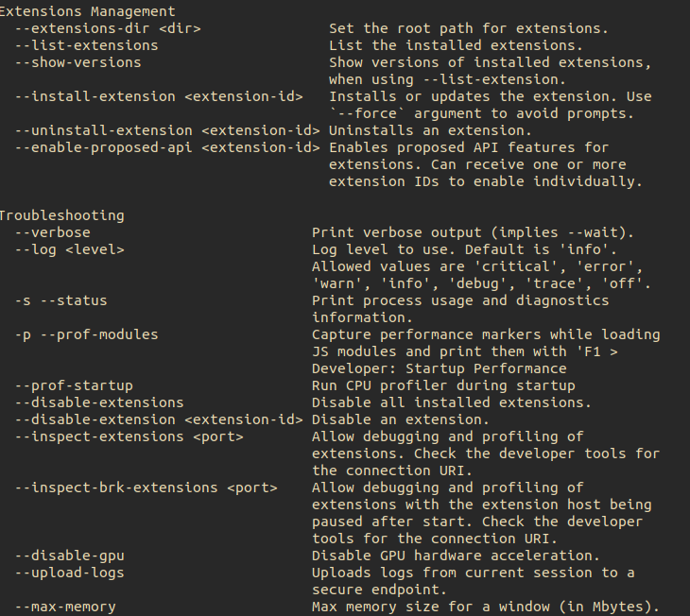Click the "Troubleshooting" section heading
Screen dimensions: 690x616
point(61,215)
